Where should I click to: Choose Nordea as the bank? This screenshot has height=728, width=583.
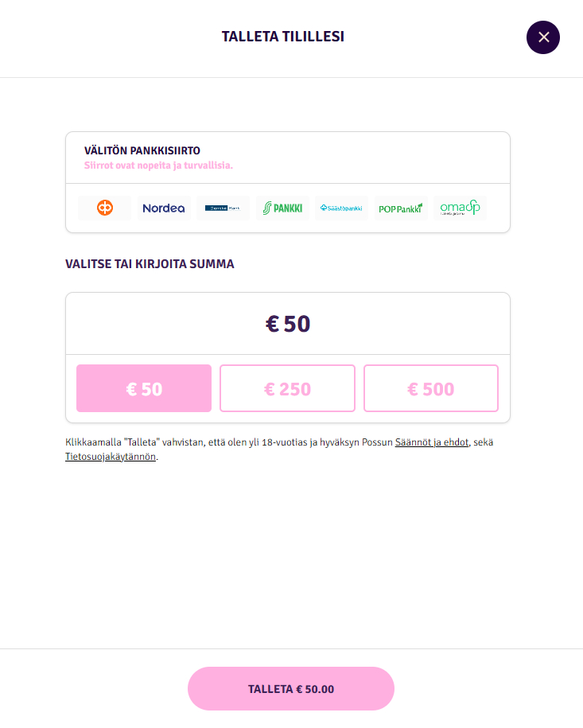pos(164,208)
